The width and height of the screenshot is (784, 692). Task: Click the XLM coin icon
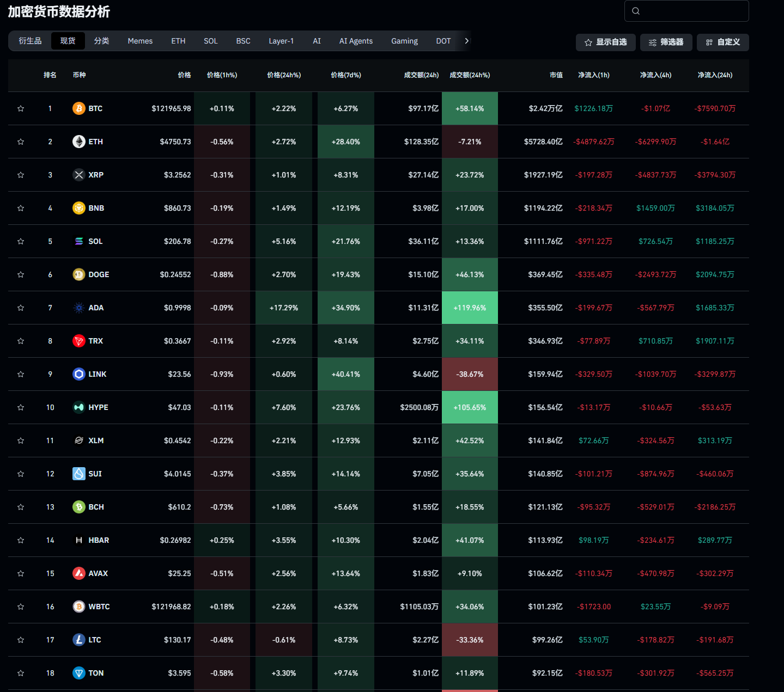(x=79, y=440)
